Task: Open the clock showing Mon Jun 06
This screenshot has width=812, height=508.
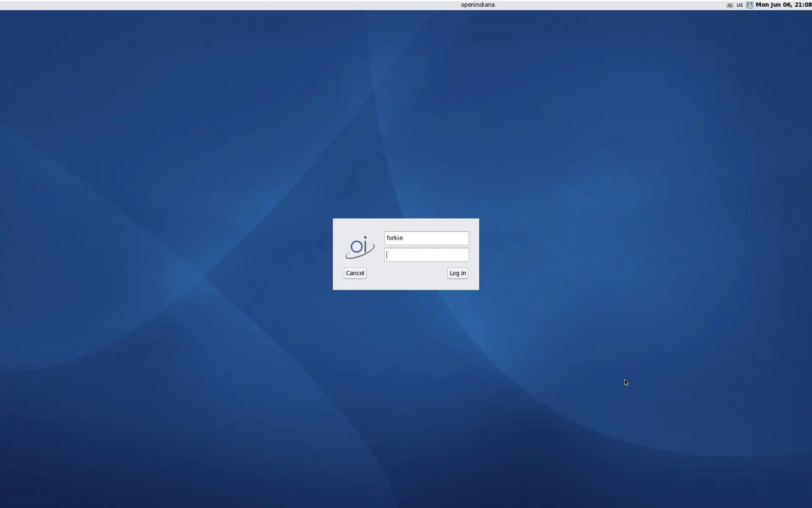Action: coord(783,5)
